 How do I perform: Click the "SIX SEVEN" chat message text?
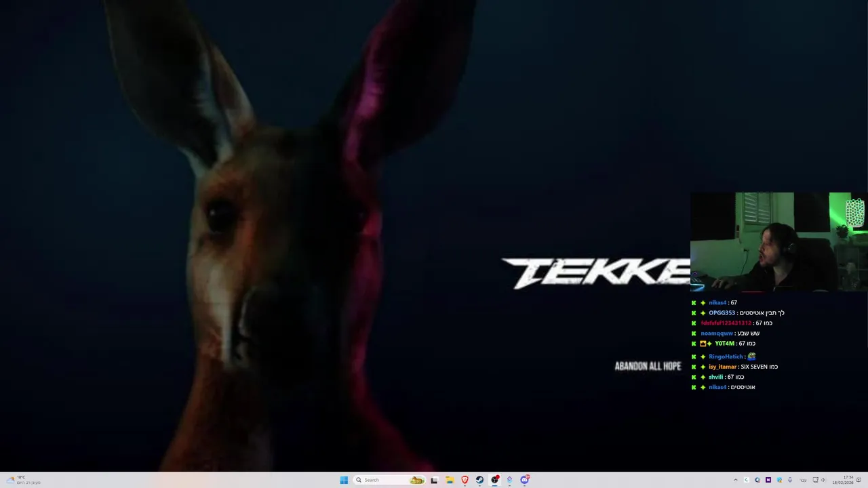(754, 367)
